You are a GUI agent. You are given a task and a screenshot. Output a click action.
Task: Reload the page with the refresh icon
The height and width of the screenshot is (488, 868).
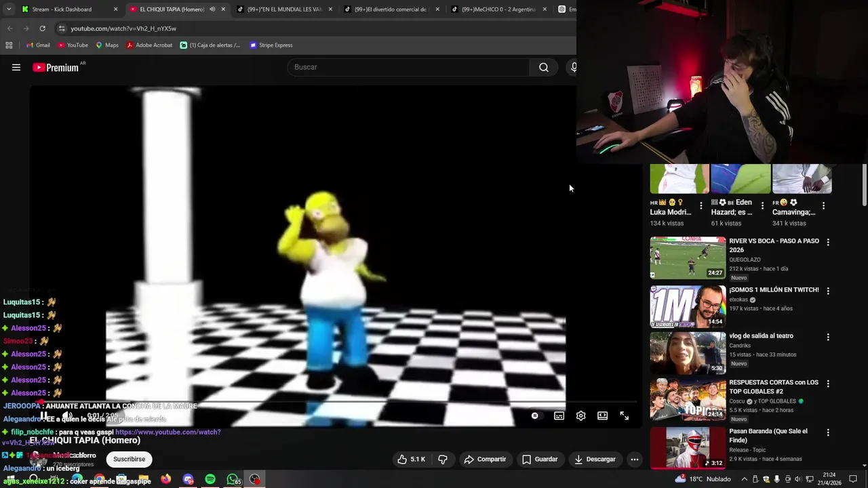point(42,28)
